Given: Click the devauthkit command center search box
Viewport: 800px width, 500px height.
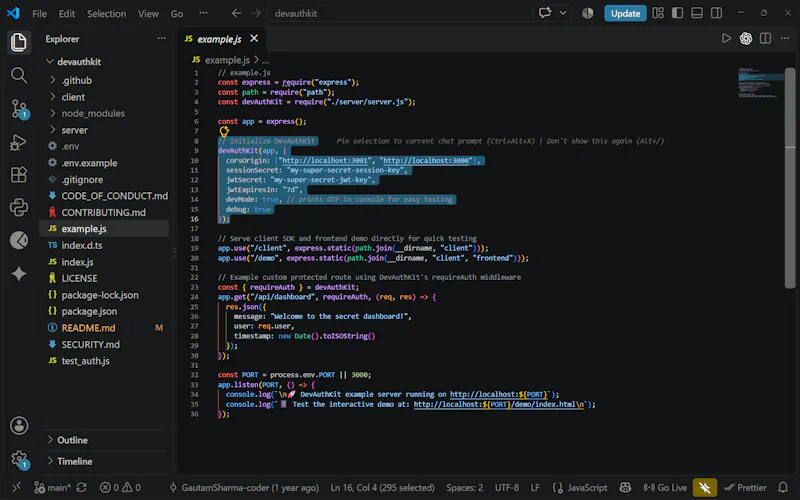Looking at the screenshot, I should pyautogui.click(x=400, y=13).
